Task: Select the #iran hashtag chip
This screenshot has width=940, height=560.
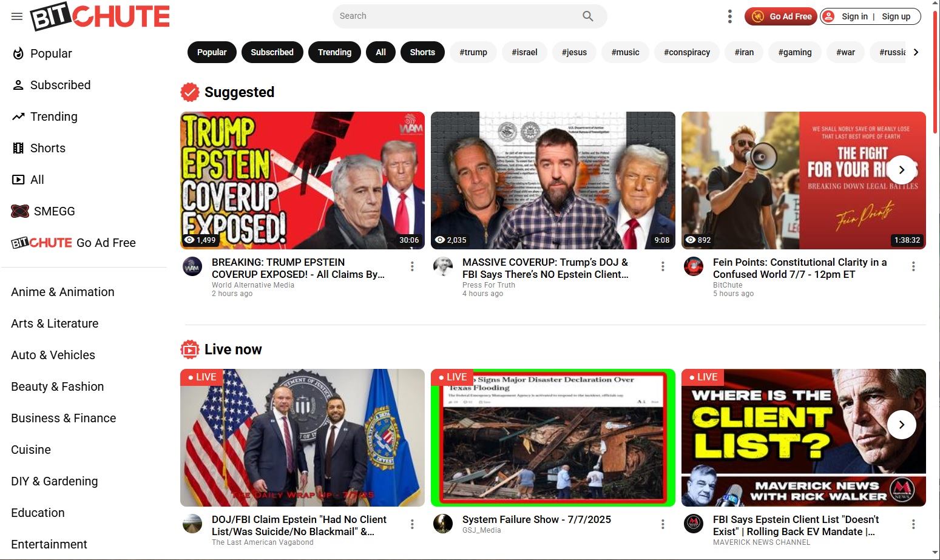Action: tap(744, 52)
